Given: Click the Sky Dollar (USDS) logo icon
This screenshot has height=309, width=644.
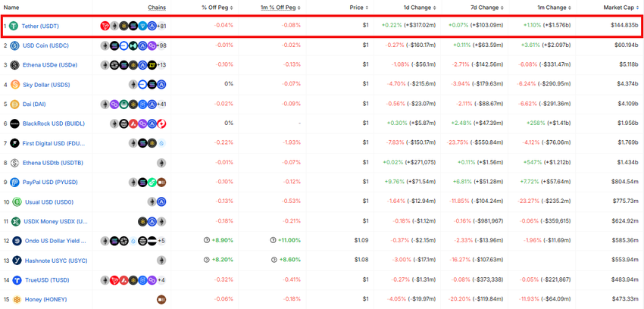Looking at the screenshot, I should (15, 85).
